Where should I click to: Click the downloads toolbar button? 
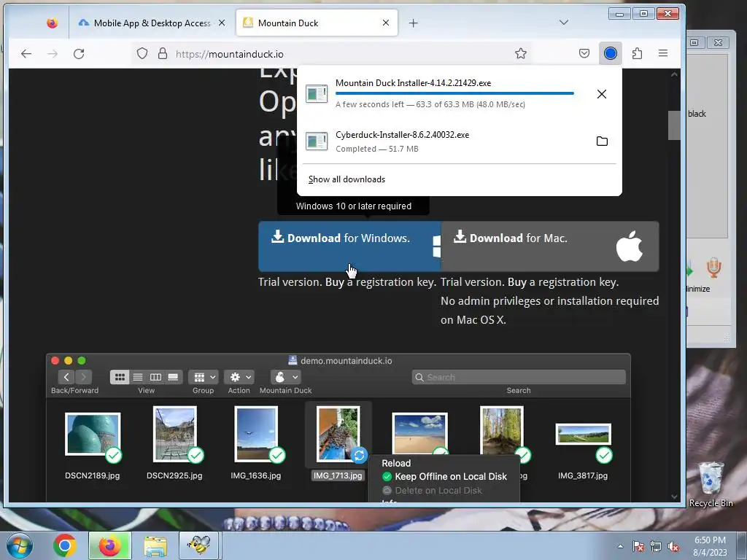(x=611, y=53)
